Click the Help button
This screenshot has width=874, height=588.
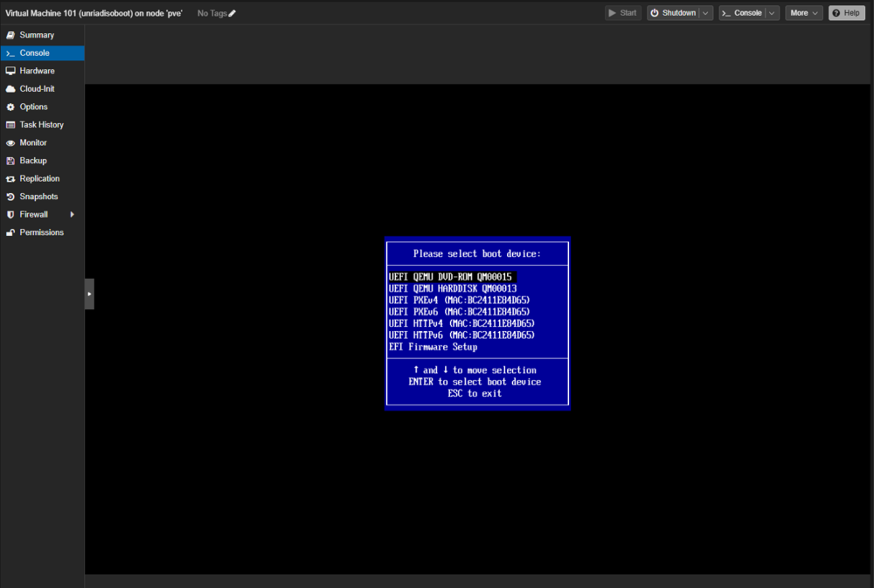click(x=846, y=13)
